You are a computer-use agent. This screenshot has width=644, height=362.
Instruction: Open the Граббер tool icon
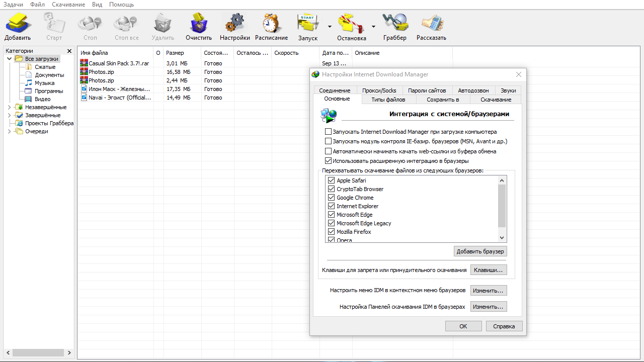(x=395, y=23)
